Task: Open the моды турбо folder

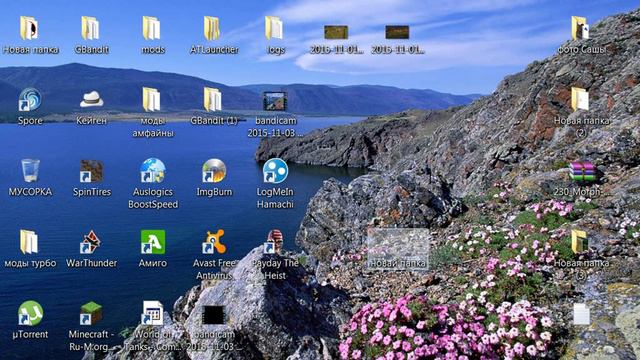Action: coord(29,242)
